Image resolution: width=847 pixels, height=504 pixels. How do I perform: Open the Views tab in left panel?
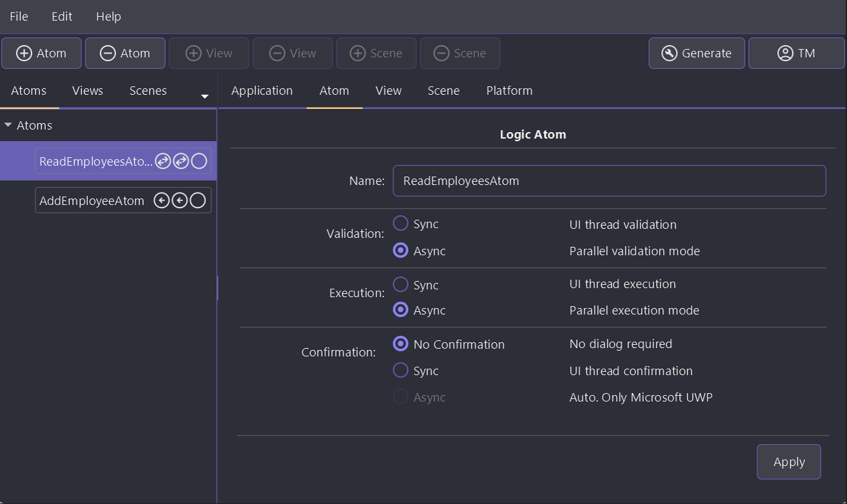click(88, 91)
